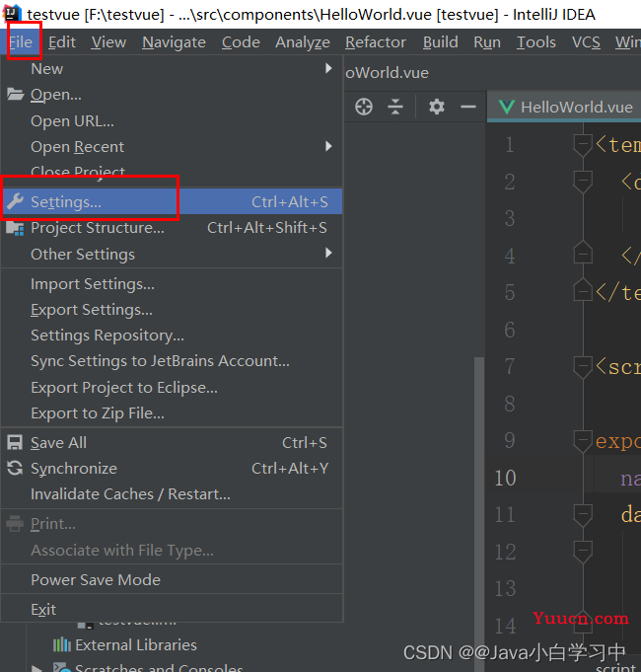Hide the project panel with minus icon
Viewport: 641px width, 672px height.
pos(467,107)
